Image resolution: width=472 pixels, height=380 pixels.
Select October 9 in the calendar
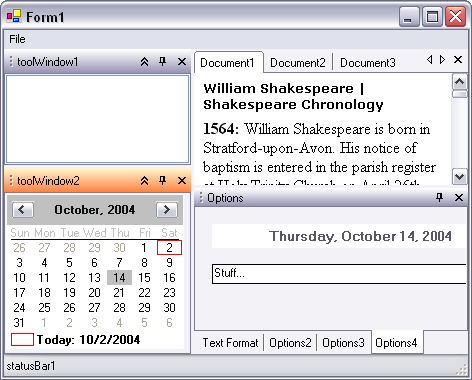(x=169, y=263)
